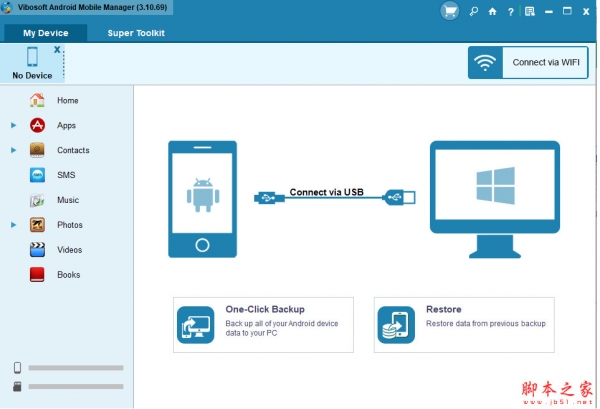The height and width of the screenshot is (409, 600).
Task: Click the SD card storage icon
Action: 17,386
